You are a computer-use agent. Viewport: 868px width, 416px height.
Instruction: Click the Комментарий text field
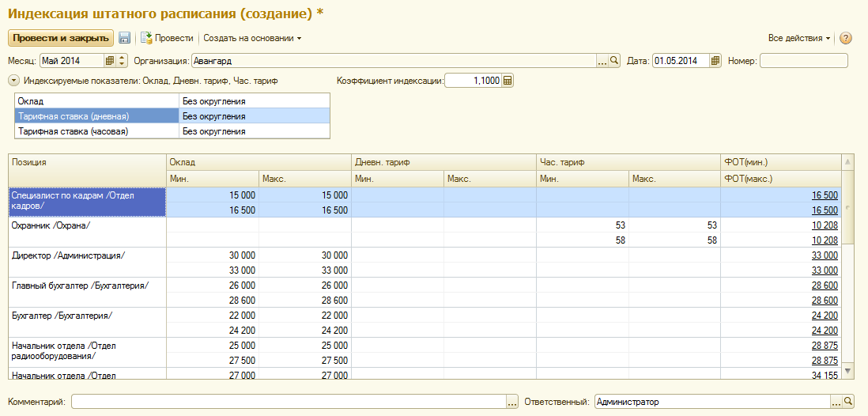(x=289, y=402)
